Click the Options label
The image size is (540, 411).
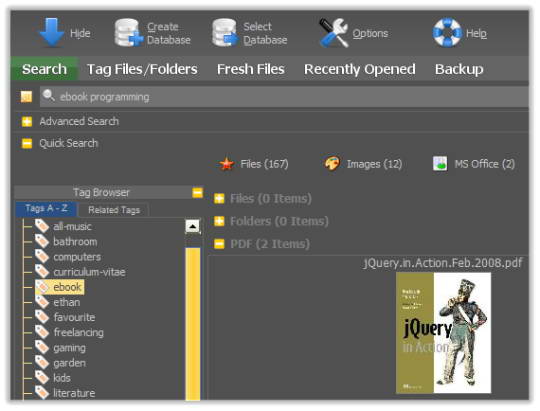(370, 33)
